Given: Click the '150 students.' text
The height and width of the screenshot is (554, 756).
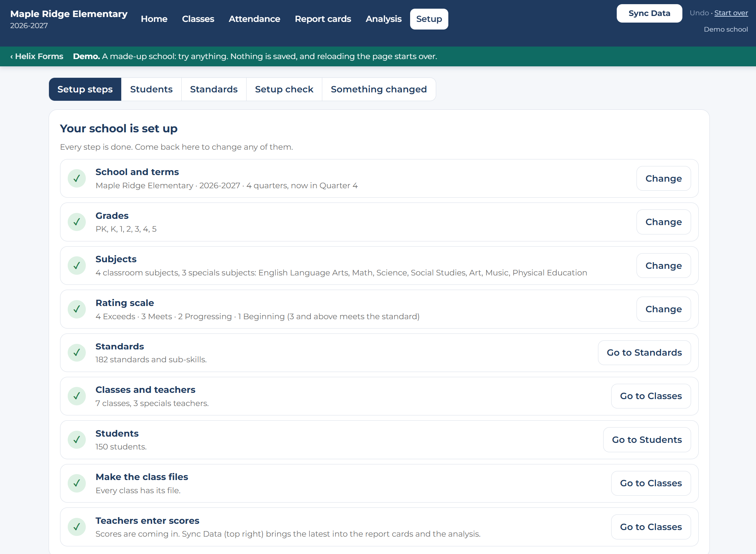Looking at the screenshot, I should (x=121, y=447).
